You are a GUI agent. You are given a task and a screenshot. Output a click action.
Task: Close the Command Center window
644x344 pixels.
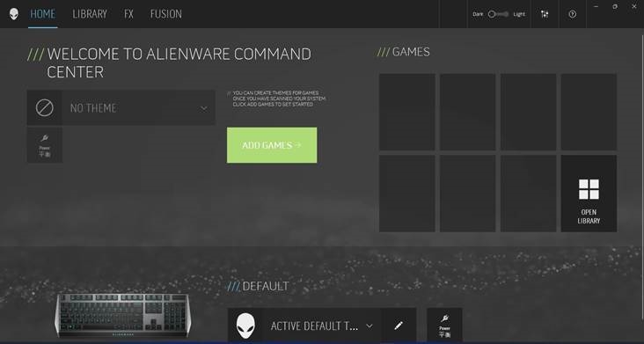[x=633, y=6]
